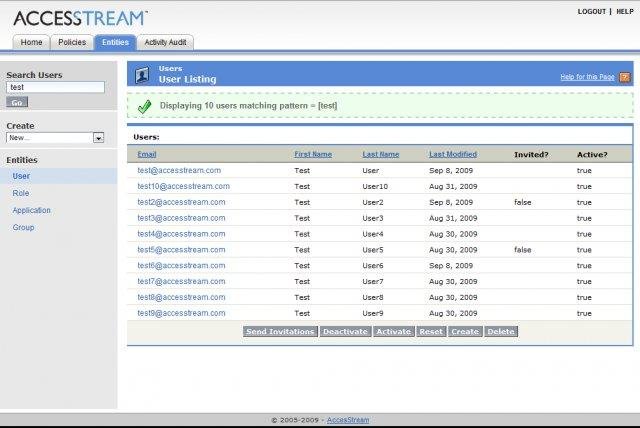Click the Activate button
The width and height of the screenshot is (640, 428).
[x=393, y=331]
